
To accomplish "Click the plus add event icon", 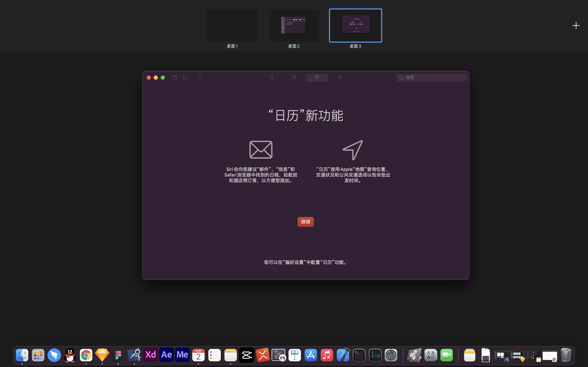I will click(200, 77).
